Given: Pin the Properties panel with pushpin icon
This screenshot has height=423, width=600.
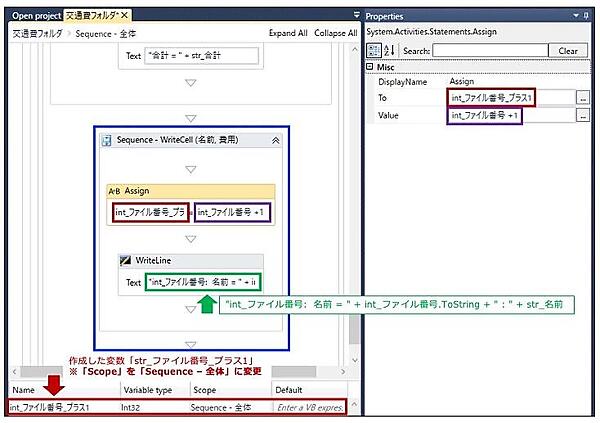Looking at the screenshot, I should click(586, 16).
